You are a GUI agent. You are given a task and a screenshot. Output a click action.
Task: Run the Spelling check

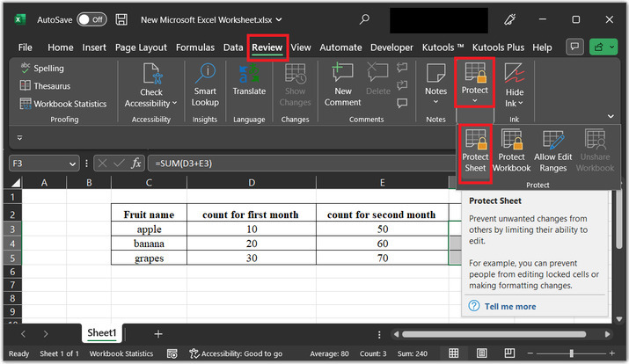[42, 69]
